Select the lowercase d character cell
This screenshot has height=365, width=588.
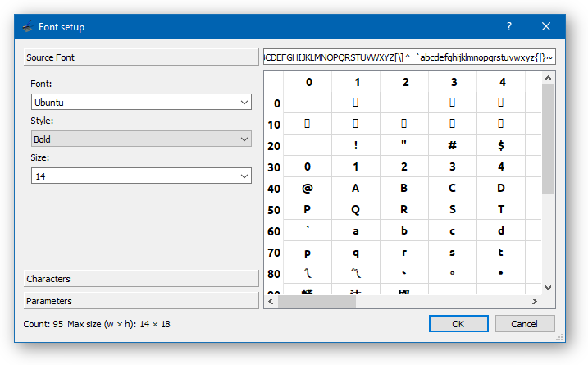pyautogui.click(x=501, y=230)
